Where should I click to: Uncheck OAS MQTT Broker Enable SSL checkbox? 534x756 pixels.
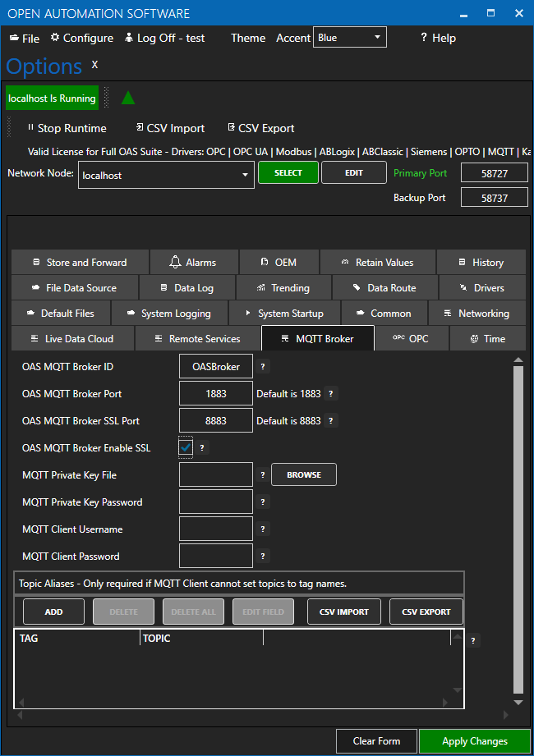(186, 447)
